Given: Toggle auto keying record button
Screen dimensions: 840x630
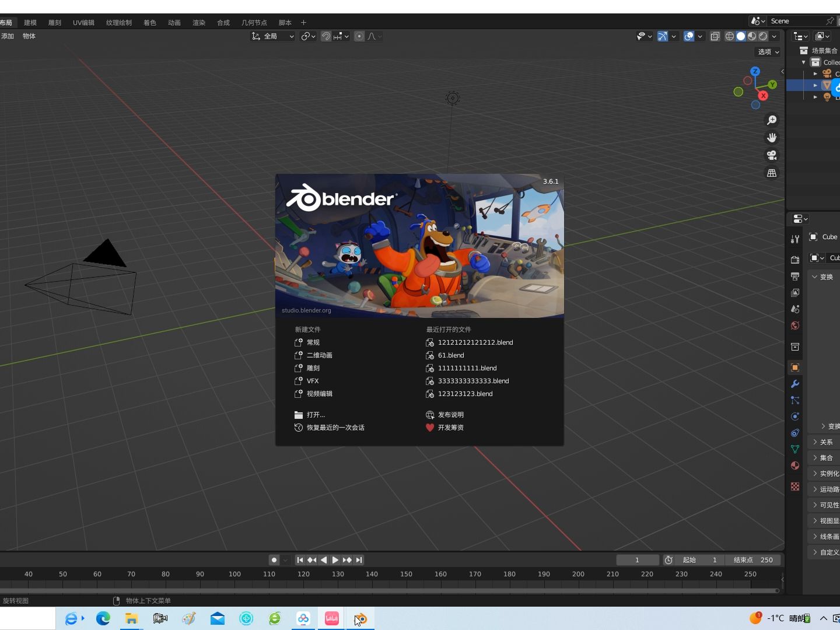Looking at the screenshot, I should (274, 560).
